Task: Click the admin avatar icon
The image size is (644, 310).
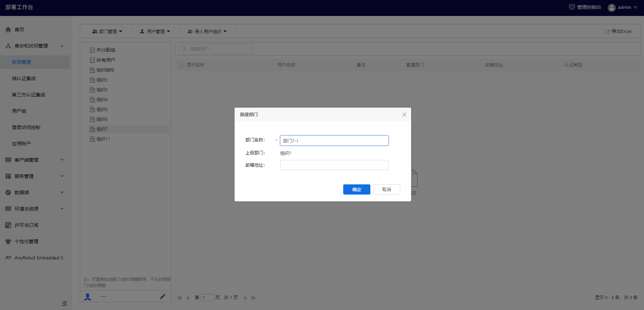Action: pos(612,7)
